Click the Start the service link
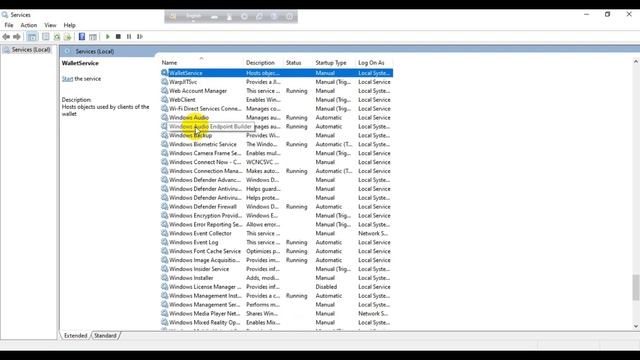The image size is (640, 360). [67, 79]
